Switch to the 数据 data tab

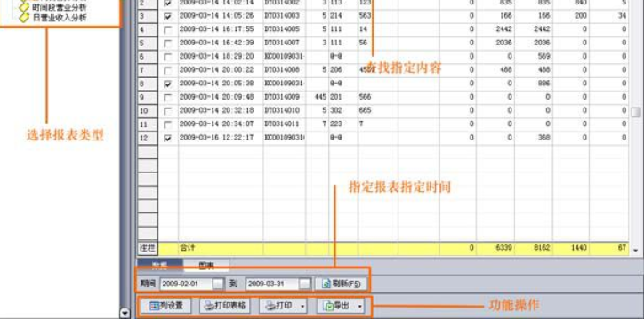[160, 266]
